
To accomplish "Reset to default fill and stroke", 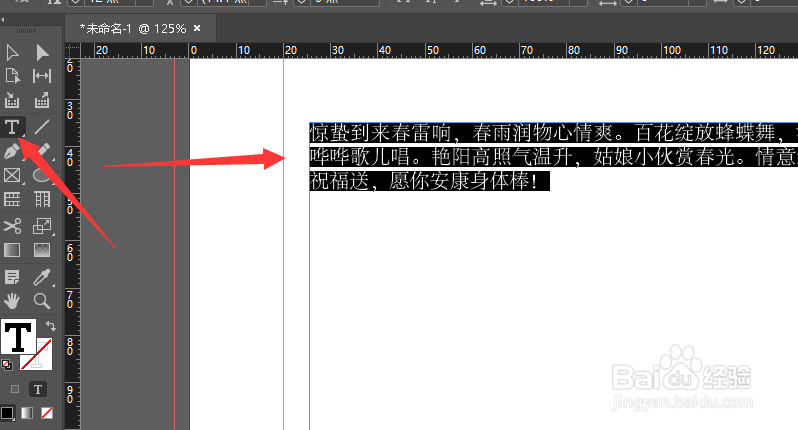I will click(x=7, y=364).
